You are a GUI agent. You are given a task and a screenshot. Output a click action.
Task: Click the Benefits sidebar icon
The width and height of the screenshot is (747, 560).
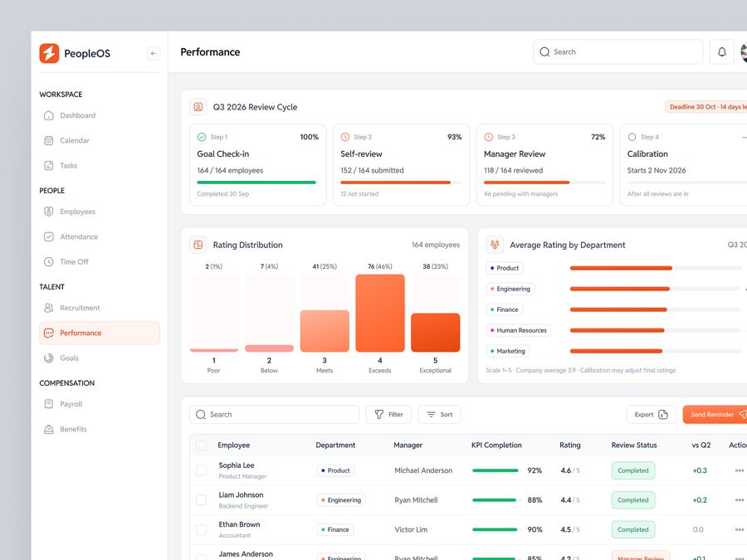(x=49, y=429)
